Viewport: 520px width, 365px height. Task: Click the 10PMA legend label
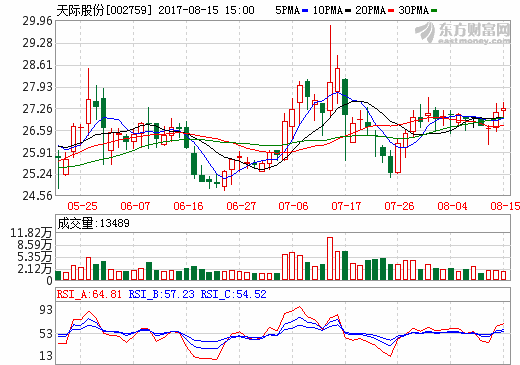point(328,10)
